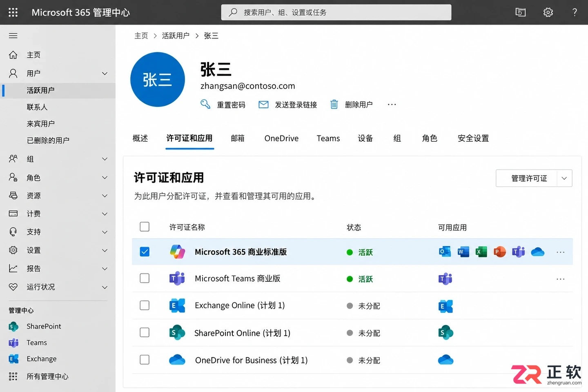Collapse the navigation hamburger menu
This screenshot has width=588, height=392.
tap(13, 36)
